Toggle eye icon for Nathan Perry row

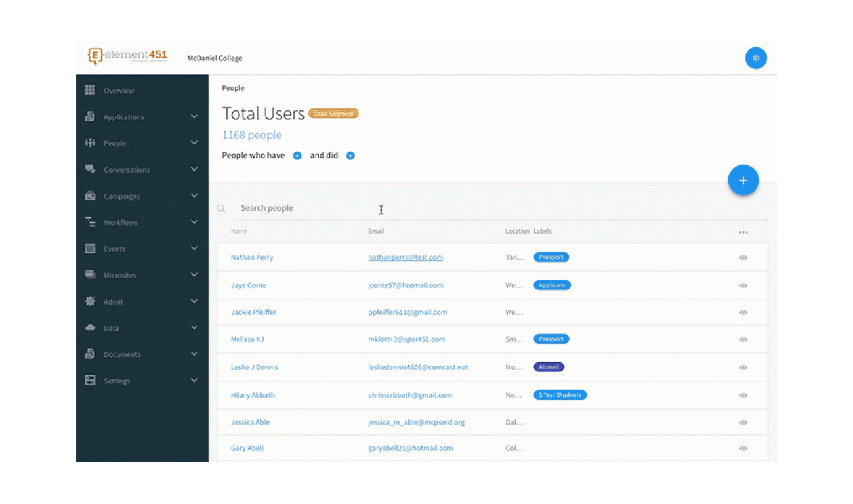pyautogui.click(x=743, y=258)
